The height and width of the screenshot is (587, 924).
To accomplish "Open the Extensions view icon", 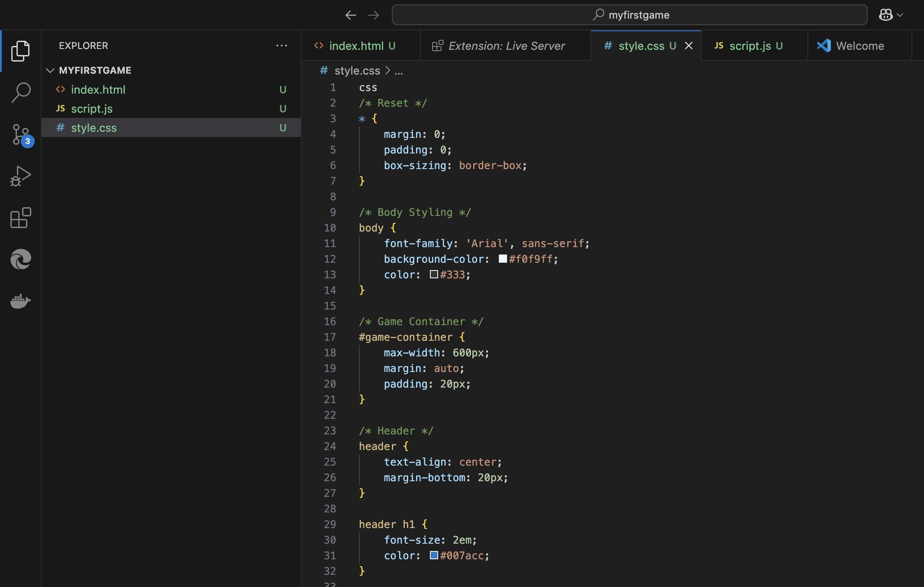I will pyautogui.click(x=20, y=218).
